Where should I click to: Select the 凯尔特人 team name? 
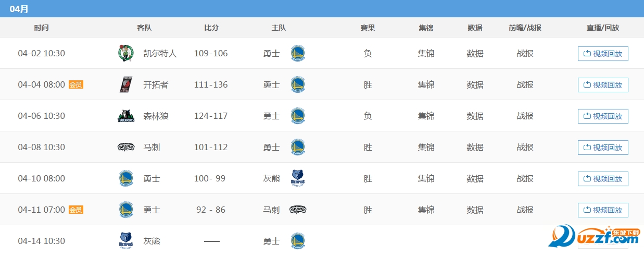coord(160,53)
